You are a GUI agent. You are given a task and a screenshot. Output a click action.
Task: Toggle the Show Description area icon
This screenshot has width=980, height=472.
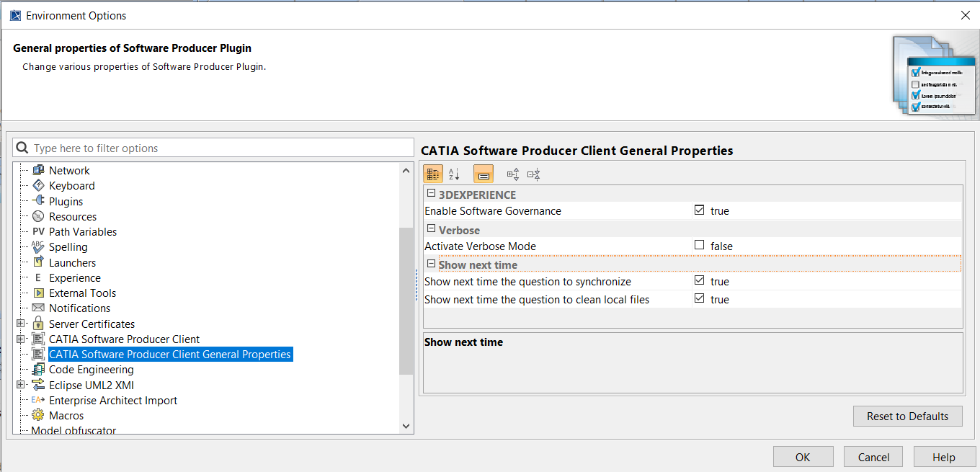(484, 174)
